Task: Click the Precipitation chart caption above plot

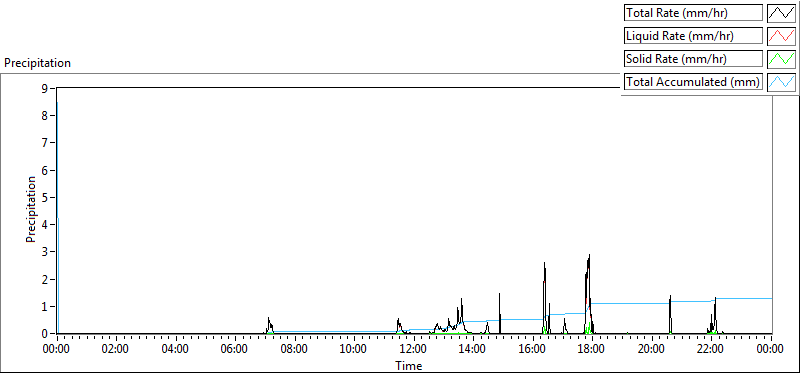Action: 37,63
